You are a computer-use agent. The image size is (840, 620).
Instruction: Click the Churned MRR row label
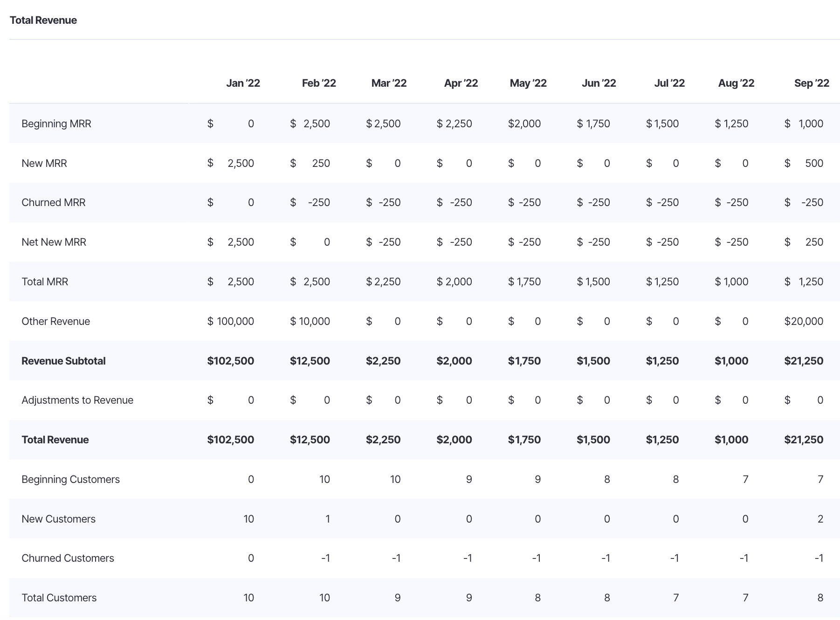54,202
